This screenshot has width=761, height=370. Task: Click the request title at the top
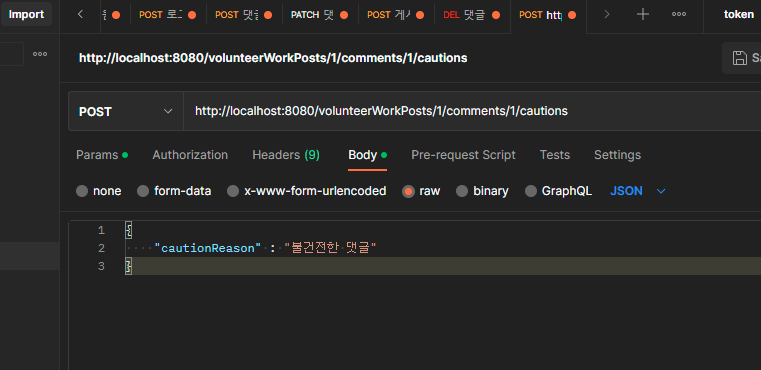coord(273,58)
